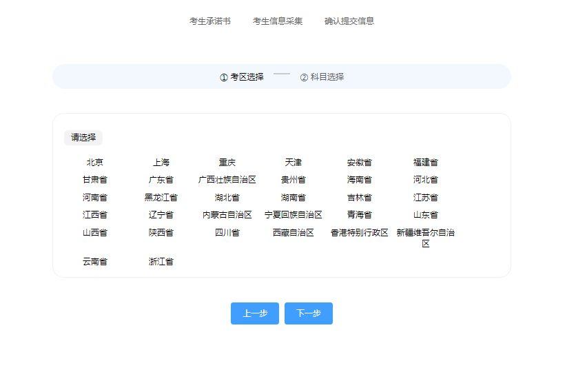Switch to 考生信息采集 tab
565x392 pixels.
277,21
